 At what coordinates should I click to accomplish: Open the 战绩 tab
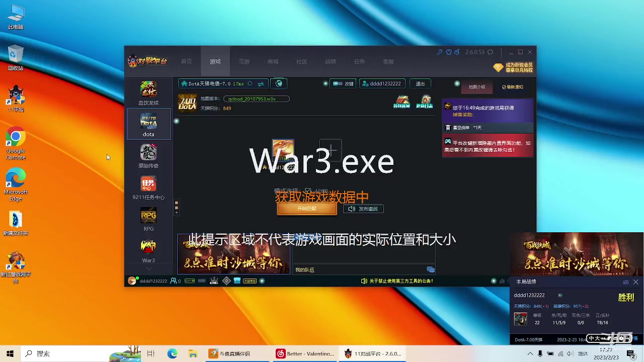331,61
